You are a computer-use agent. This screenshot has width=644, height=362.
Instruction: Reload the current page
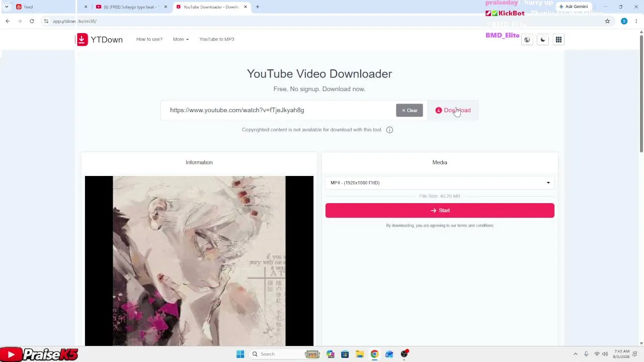[32, 21]
